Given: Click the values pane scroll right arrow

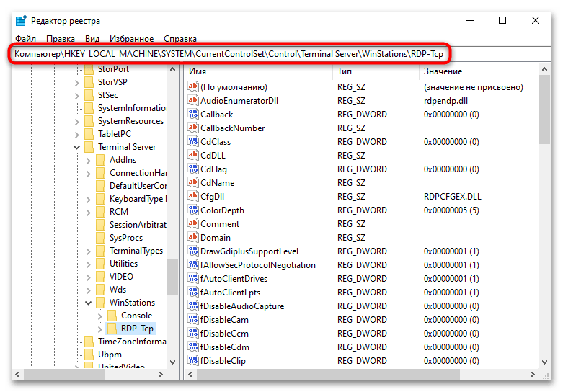Looking at the screenshot, I should 533,374.
